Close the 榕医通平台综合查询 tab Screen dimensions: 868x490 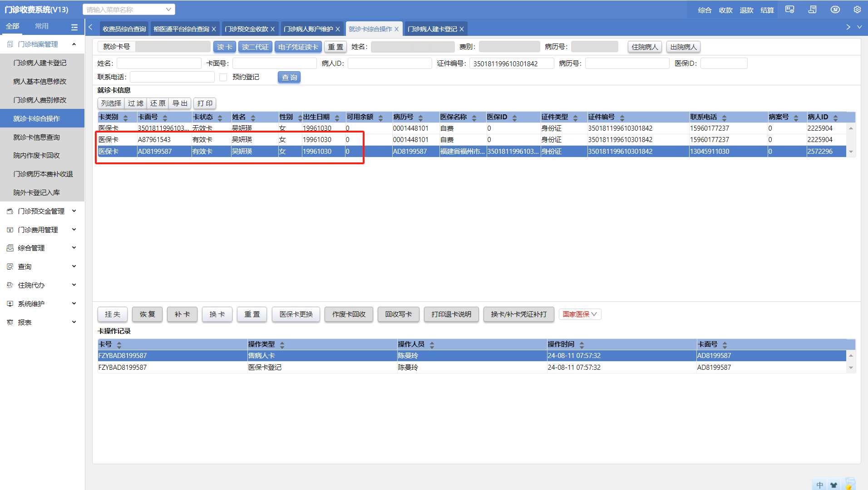214,29
